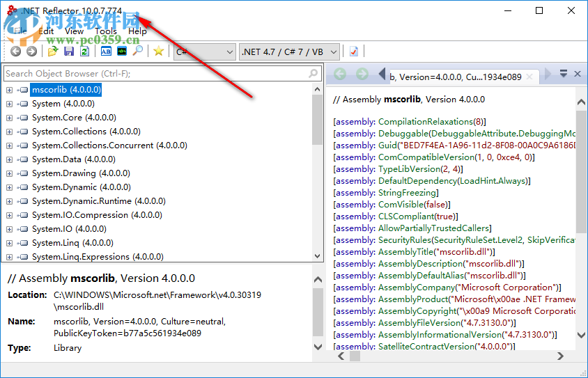Click the code pane up scroll arrow
Screen dimensions: 588x378
pos(581,102)
